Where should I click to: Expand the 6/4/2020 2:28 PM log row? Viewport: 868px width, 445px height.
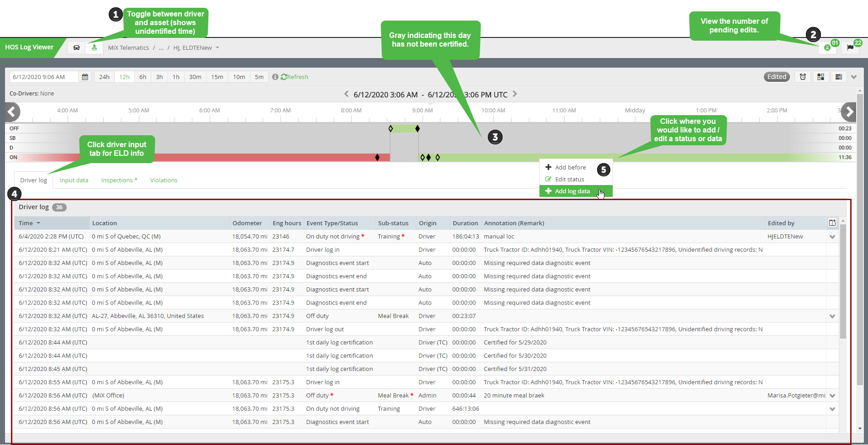(832, 237)
